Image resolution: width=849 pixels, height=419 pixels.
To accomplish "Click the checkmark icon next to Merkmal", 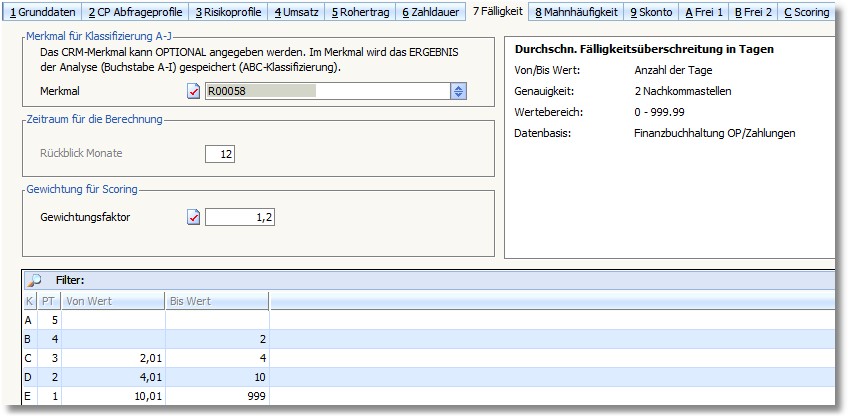I will [x=194, y=91].
